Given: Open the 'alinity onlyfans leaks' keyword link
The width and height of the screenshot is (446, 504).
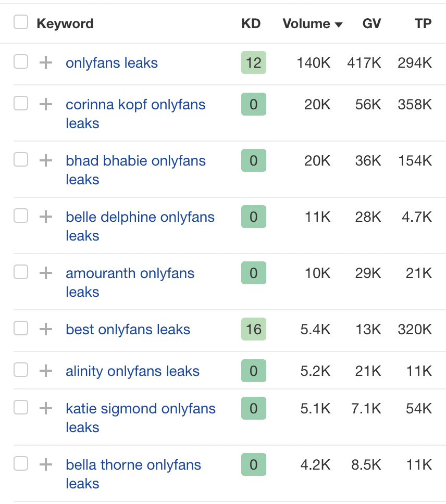Looking at the screenshot, I should pyautogui.click(x=132, y=371).
